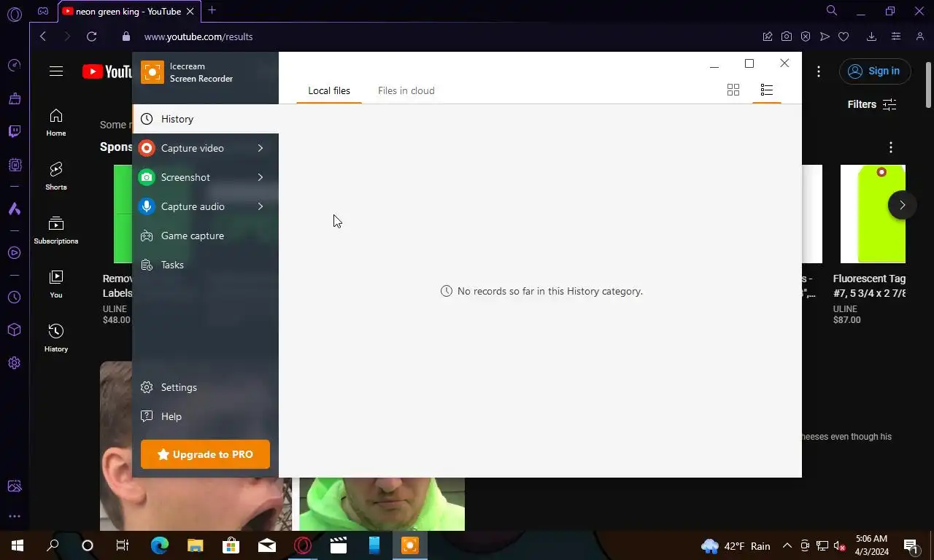The height and width of the screenshot is (560, 934).
Task: Switch history to list view
Action: coord(766,90)
